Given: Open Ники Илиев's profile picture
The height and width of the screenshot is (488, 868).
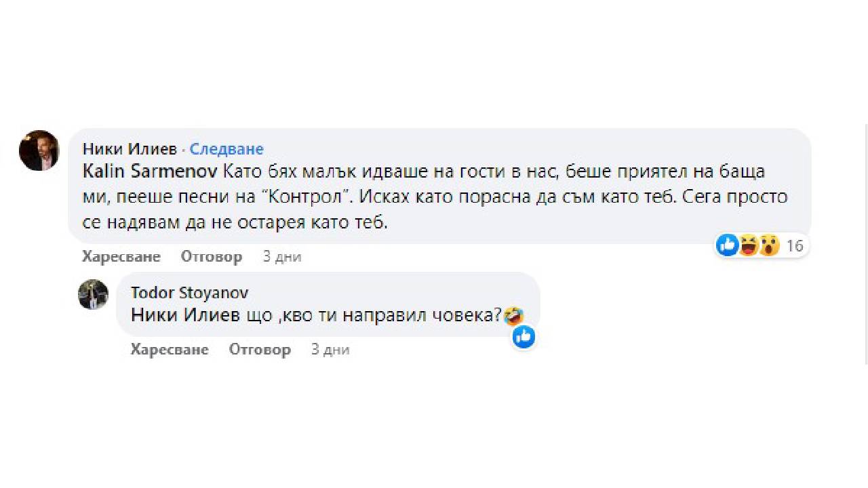Looking at the screenshot, I should [x=39, y=150].
